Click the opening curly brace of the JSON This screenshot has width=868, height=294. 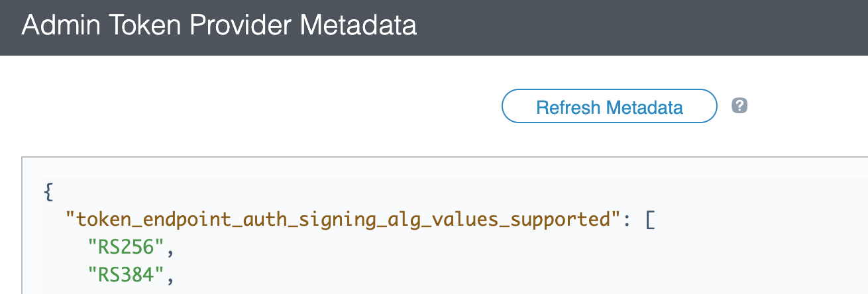[x=47, y=192]
